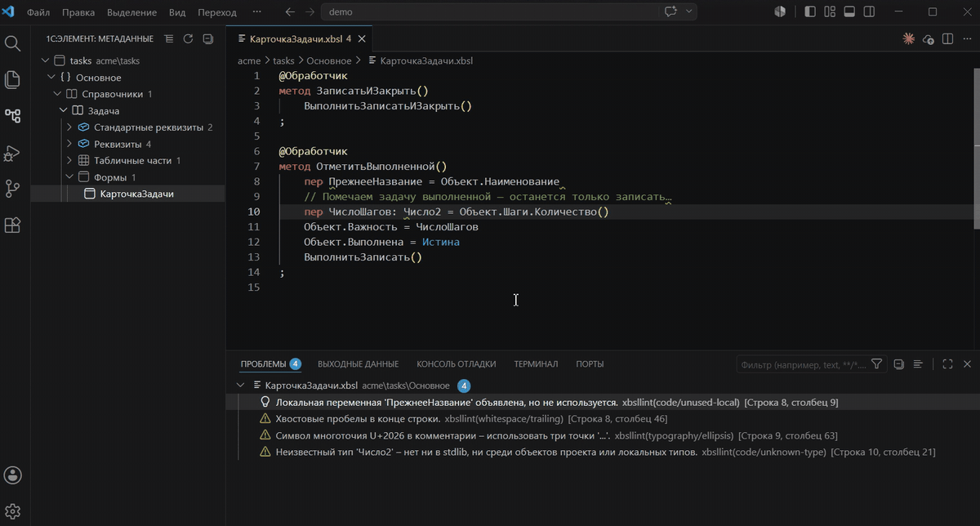The width and height of the screenshot is (980, 526).
Task: Open the Переход menu
Action: pyautogui.click(x=217, y=12)
